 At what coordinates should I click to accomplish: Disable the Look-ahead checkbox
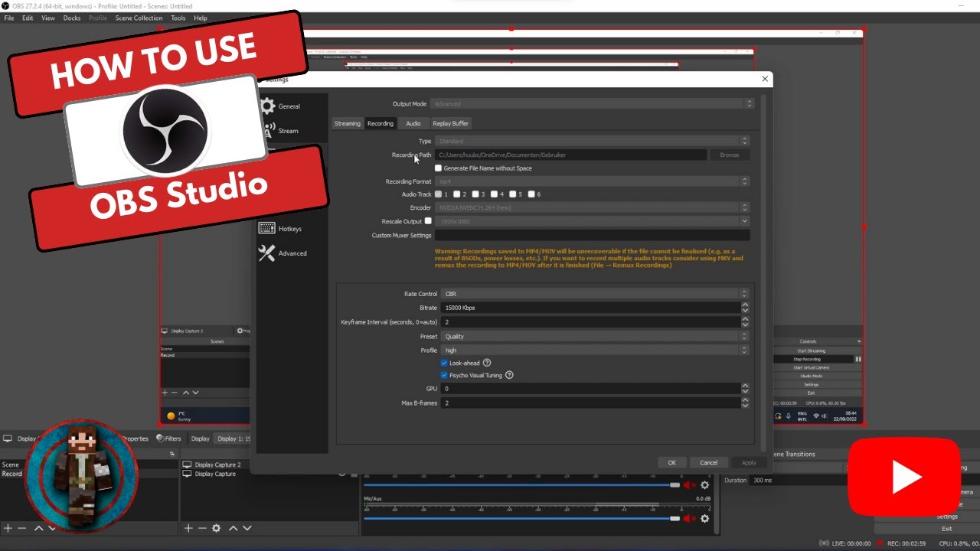coord(444,363)
